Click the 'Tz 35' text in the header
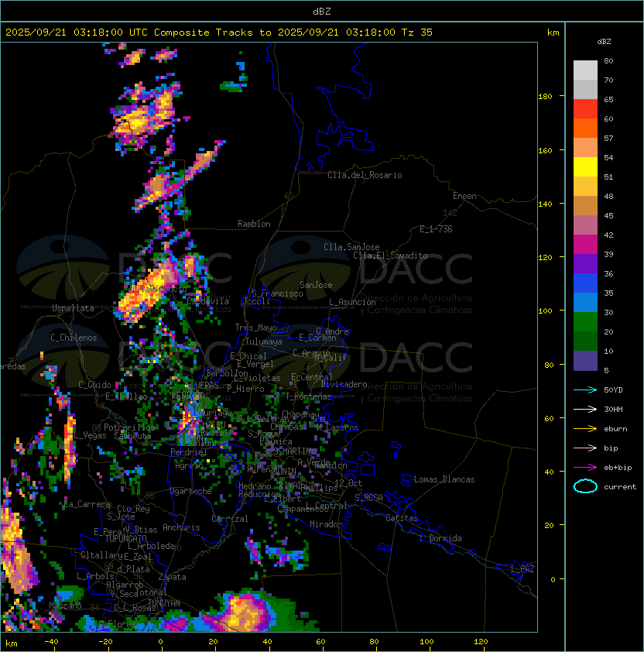644x652 pixels. tap(417, 33)
